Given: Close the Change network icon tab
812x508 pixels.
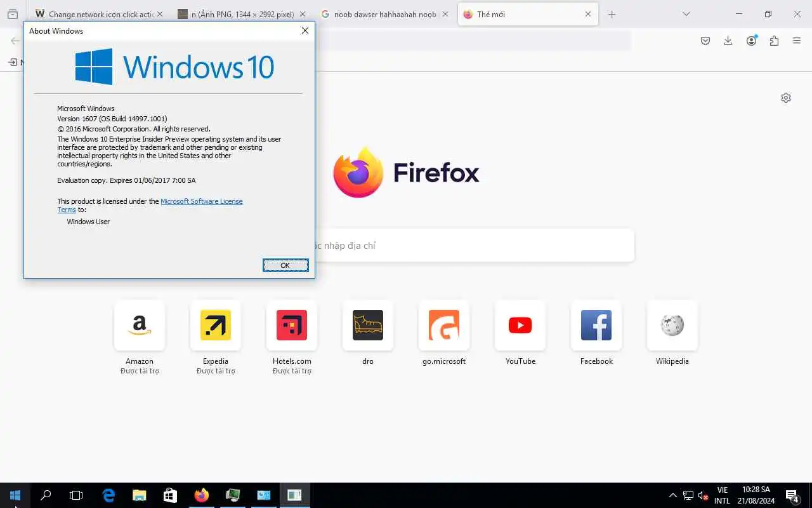Looking at the screenshot, I should click(159, 14).
